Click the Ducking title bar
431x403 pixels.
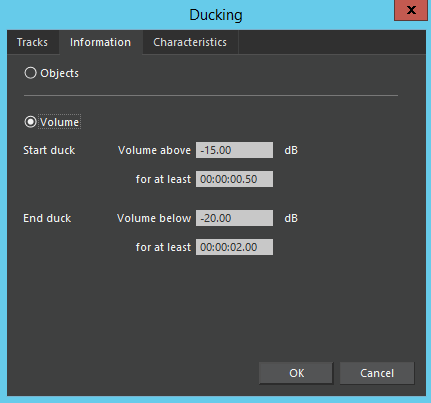[x=216, y=15]
